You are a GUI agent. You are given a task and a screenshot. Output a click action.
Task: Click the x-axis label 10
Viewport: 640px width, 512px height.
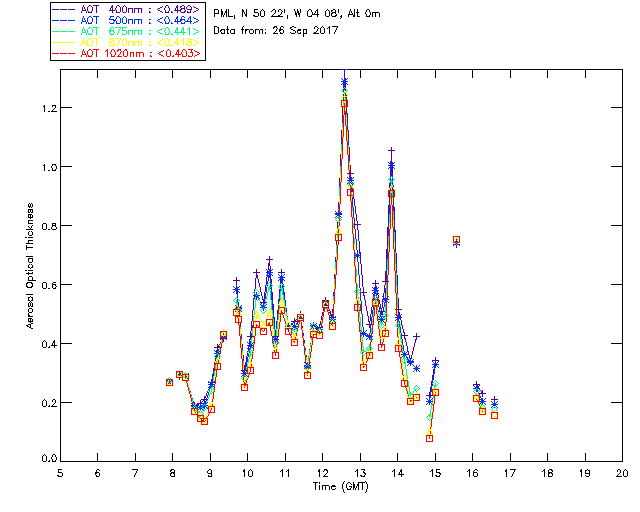click(x=248, y=473)
